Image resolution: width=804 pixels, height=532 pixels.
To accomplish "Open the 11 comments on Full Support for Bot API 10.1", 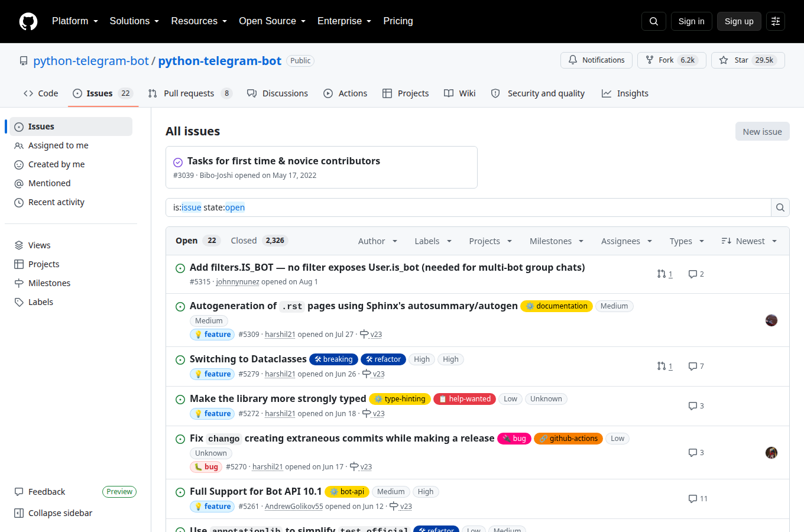I will point(698,498).
